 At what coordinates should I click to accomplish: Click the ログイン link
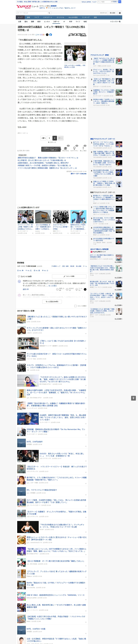42,8
